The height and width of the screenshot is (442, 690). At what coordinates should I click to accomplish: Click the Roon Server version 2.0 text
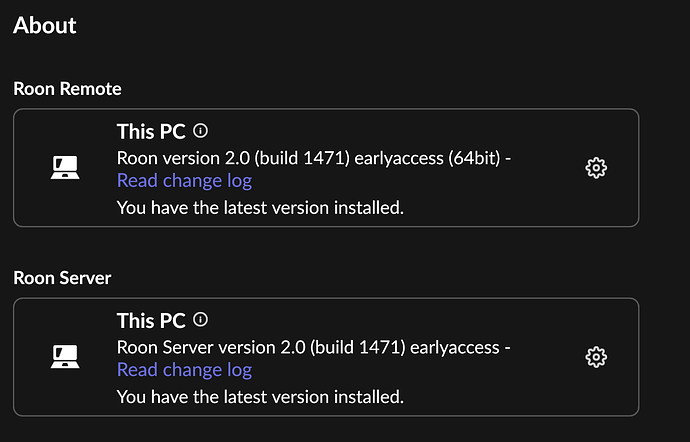click(x=211, y=347)
